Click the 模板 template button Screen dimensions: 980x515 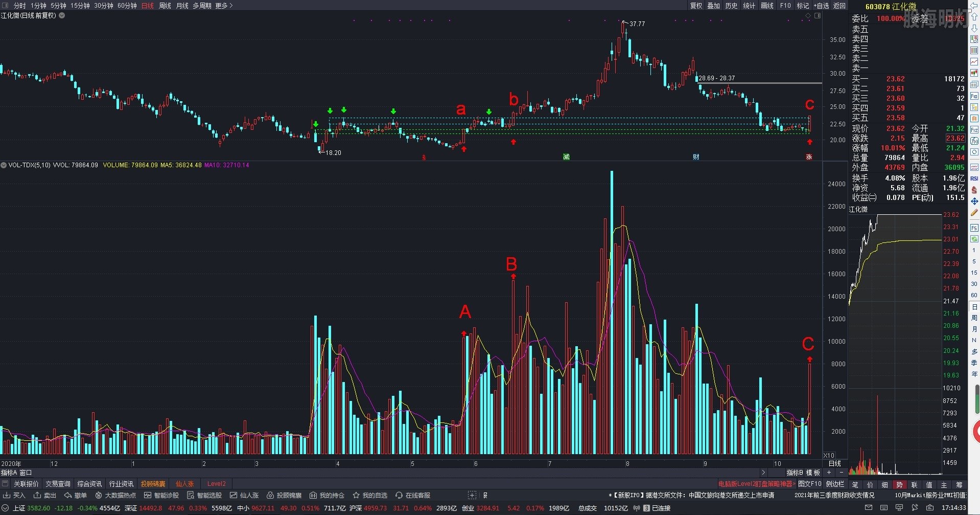pos(813,473)
